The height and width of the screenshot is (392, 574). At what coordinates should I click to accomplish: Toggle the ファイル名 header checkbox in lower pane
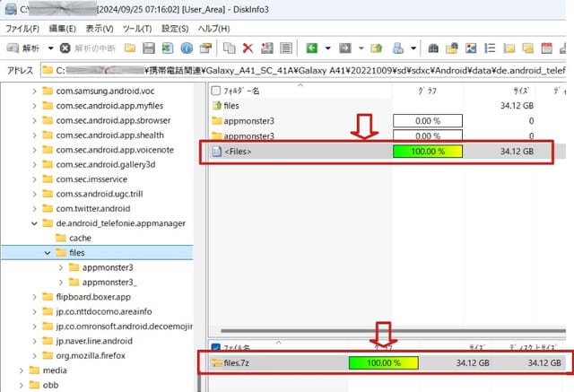coord(215,346)
